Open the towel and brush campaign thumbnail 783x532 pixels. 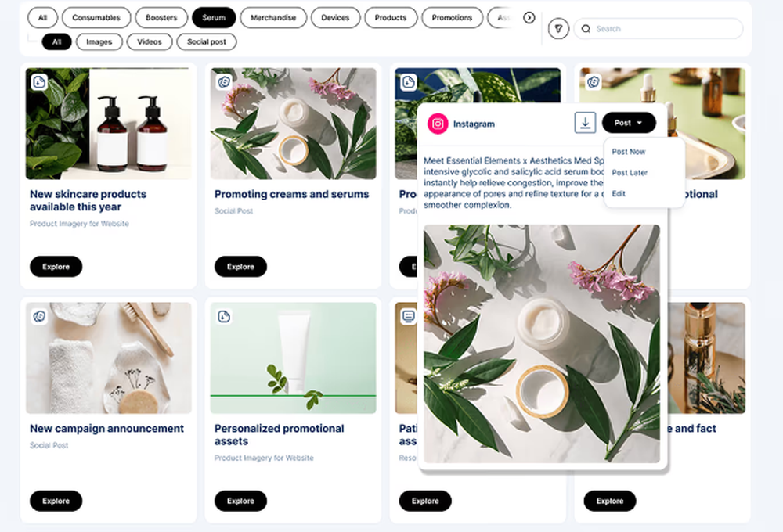pos(108,358)
